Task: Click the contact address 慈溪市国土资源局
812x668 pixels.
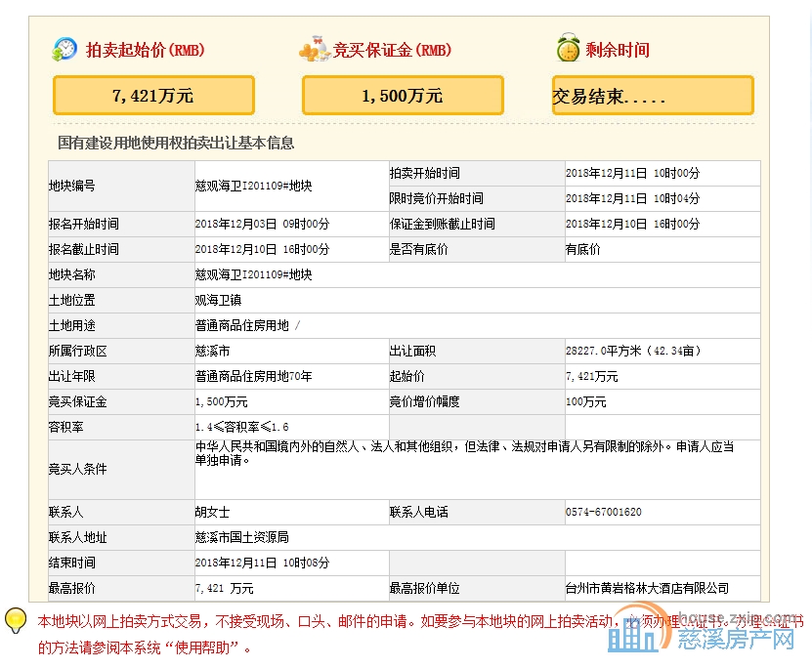Action: (x=241, y=537)
